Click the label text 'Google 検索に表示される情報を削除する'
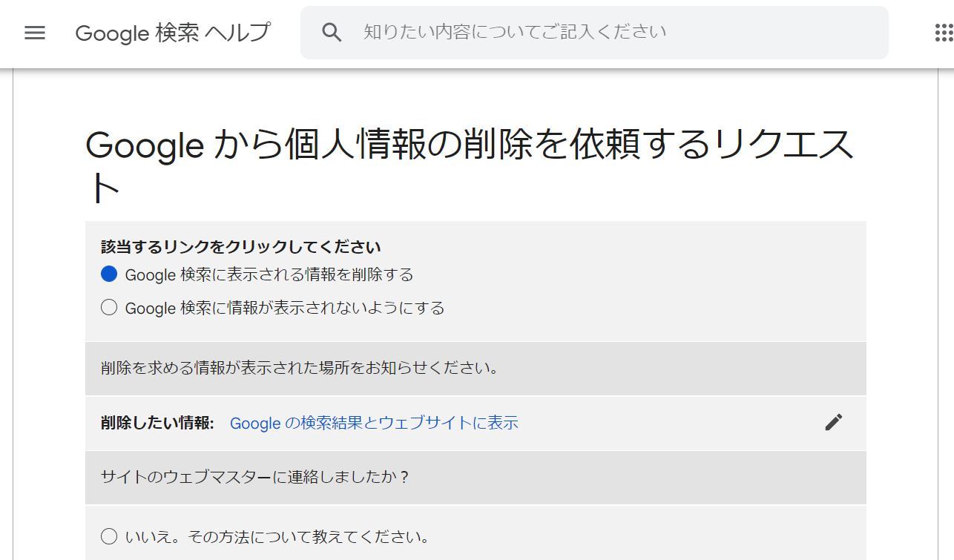 pyautogui.click(x=269, y=274)
